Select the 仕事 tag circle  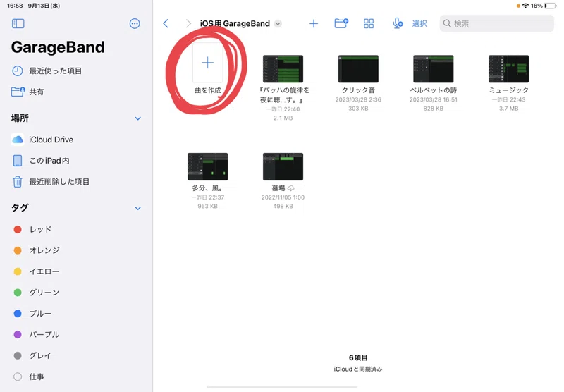18,376
